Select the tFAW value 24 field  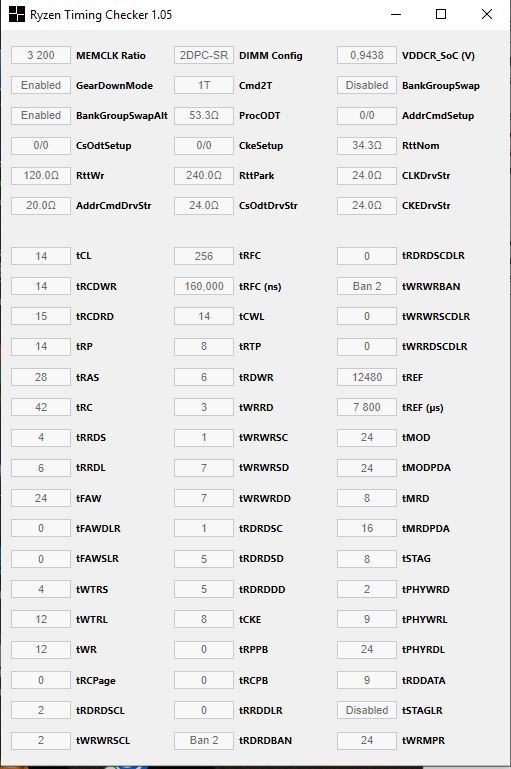coord(41,498)
